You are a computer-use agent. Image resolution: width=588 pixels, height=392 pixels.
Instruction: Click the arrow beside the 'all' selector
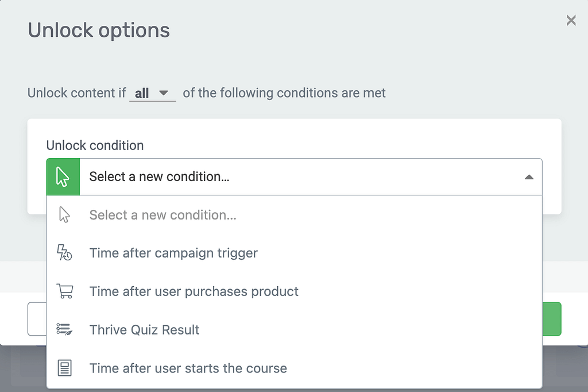tap(164, 93)
